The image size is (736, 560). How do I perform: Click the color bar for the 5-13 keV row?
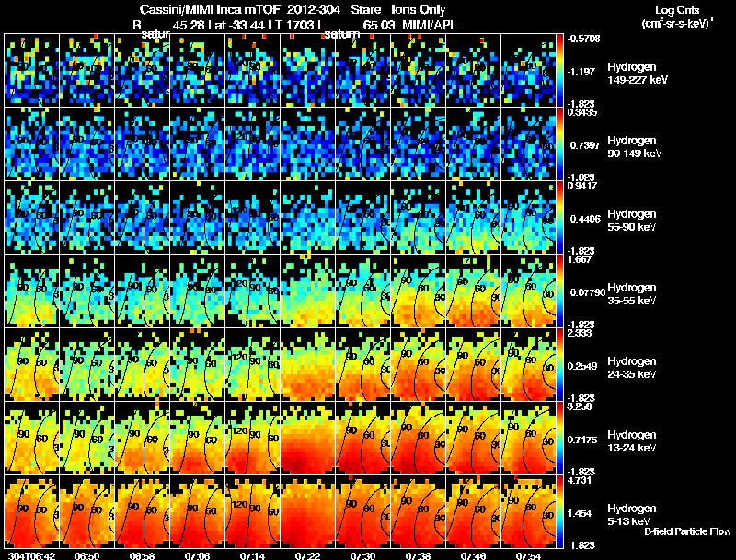tap(559, 511)
